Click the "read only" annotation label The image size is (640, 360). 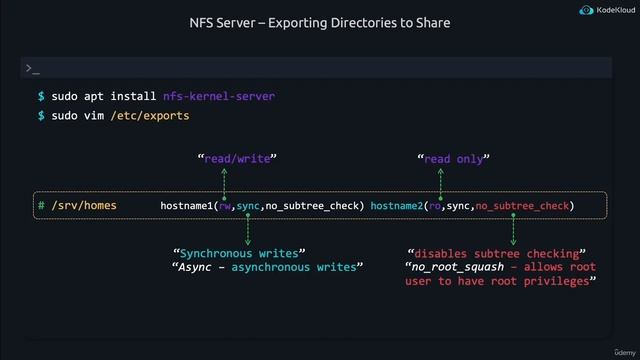click(453, 158)
